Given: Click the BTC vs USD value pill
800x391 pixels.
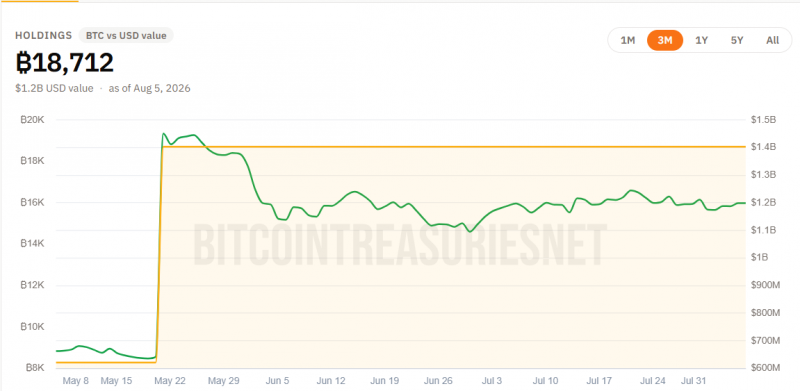Looking at the screenshot, I should click(x=126, y=36).
